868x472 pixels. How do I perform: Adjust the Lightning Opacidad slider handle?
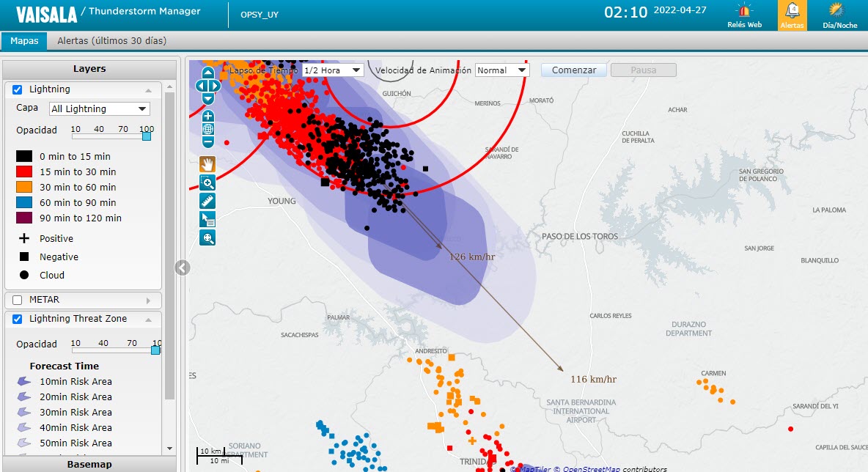pos(147,136)
